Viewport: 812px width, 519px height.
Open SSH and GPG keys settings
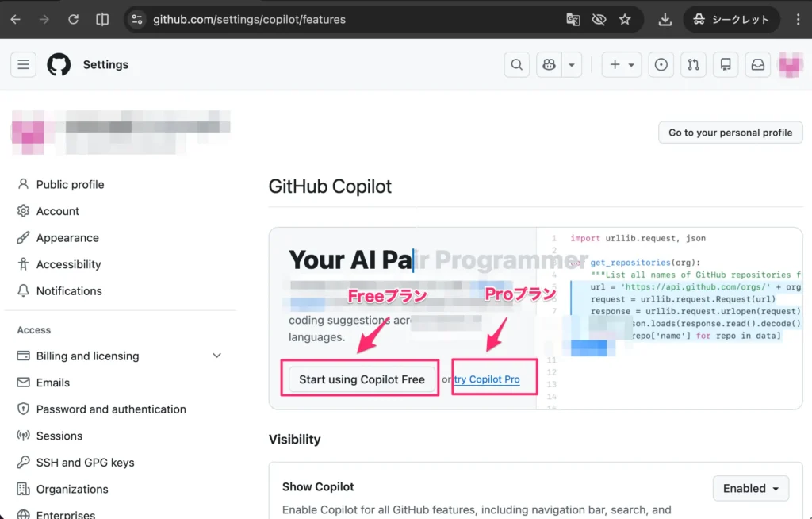click(x=85, y=463)
